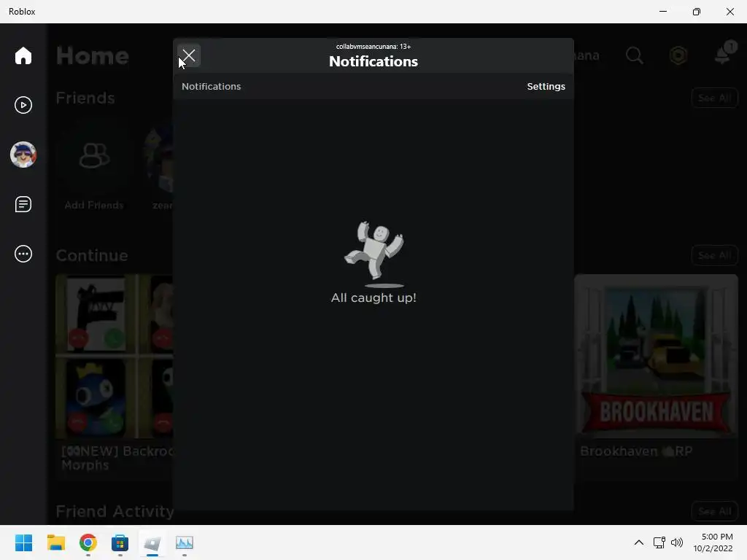
Task: Click See All next to Friends
Action: point(714,98)
